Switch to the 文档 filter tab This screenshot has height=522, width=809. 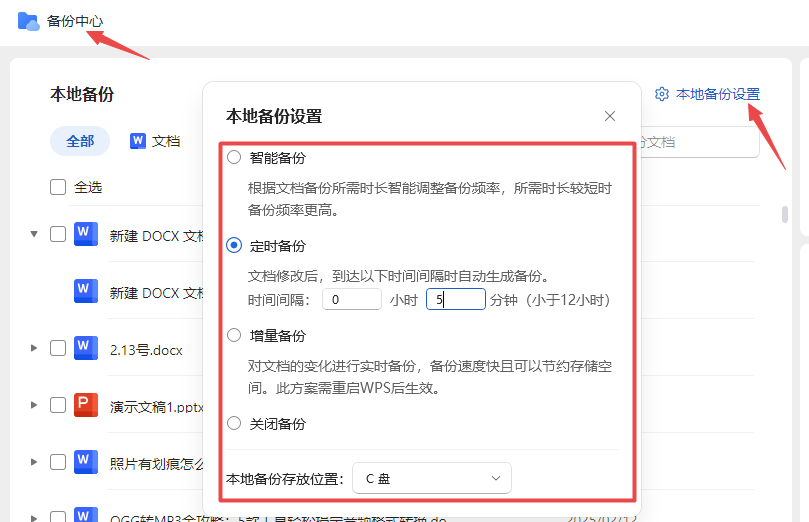click(x=155, y=141)
